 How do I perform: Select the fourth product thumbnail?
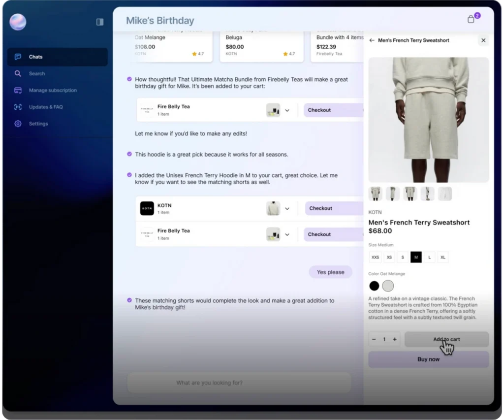pos(428,194)
